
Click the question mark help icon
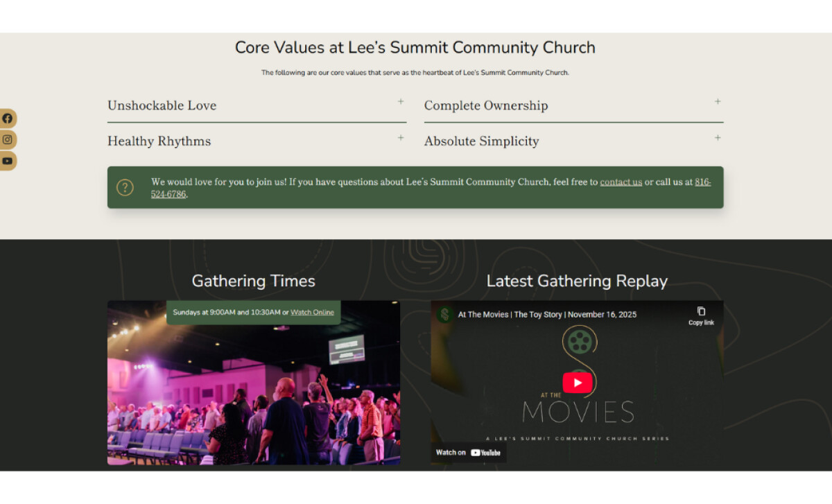click(x=125, y=187)
